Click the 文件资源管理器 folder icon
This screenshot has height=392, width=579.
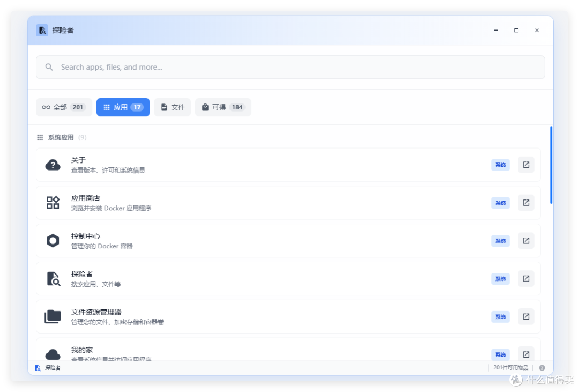click(53, 316)
